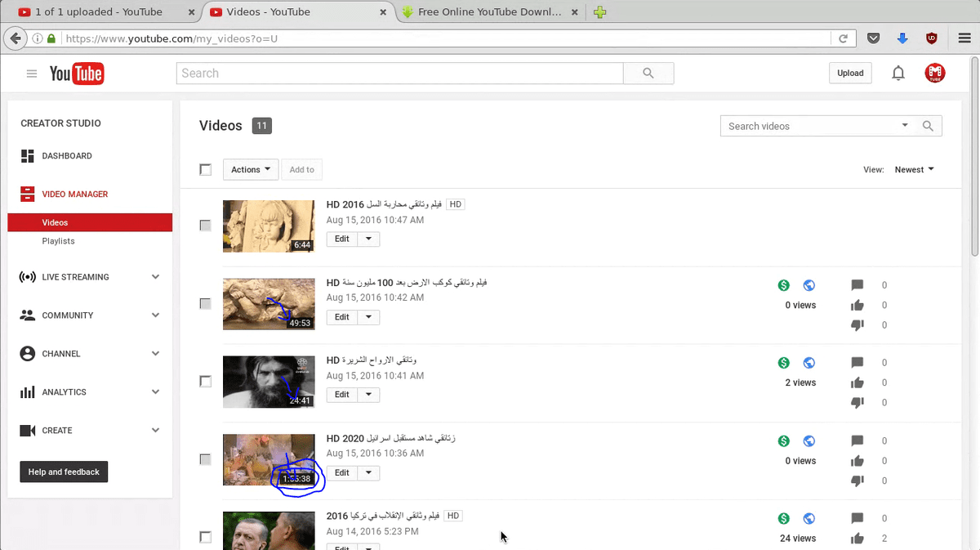980x550 pixels.
Task: Switch to the Free Online YouTube Downloader tab
Action: (488, 12)
